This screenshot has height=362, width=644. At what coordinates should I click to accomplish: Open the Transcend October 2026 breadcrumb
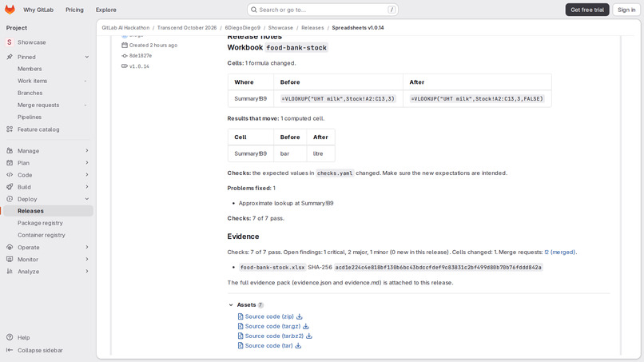click(x=187, y=28)
